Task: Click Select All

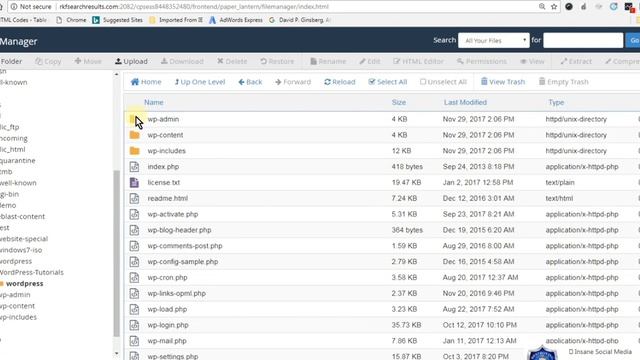Action: [387, 82]
